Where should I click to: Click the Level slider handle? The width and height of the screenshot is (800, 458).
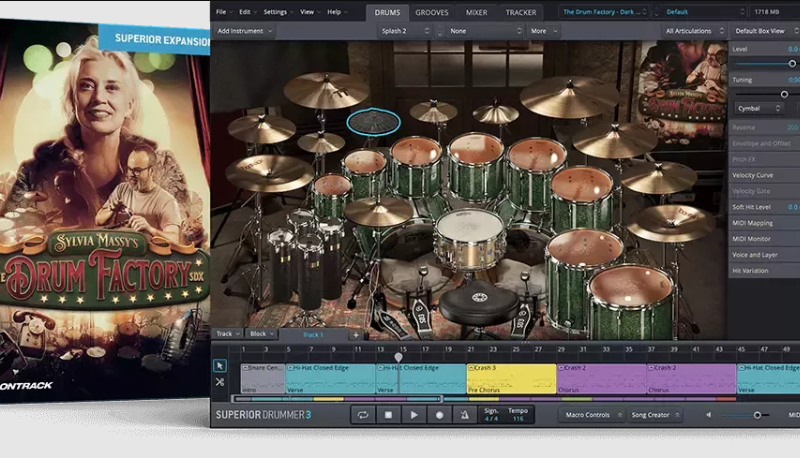click(x=792, y=64)
